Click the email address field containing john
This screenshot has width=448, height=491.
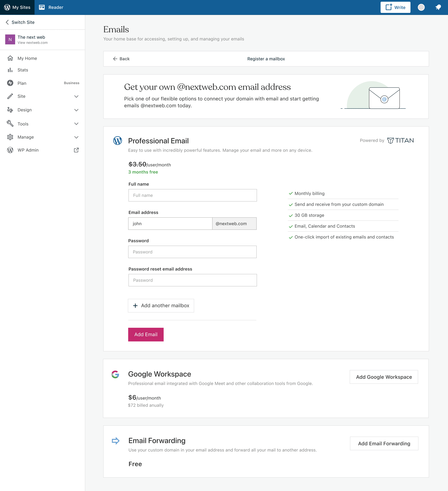click(170, 224)
